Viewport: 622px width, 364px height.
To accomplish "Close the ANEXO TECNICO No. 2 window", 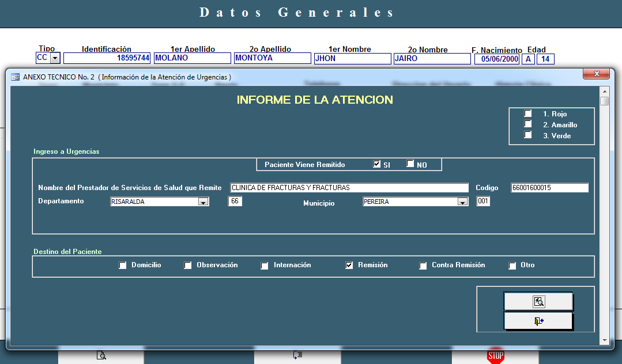I will click(x=596, y=74).
